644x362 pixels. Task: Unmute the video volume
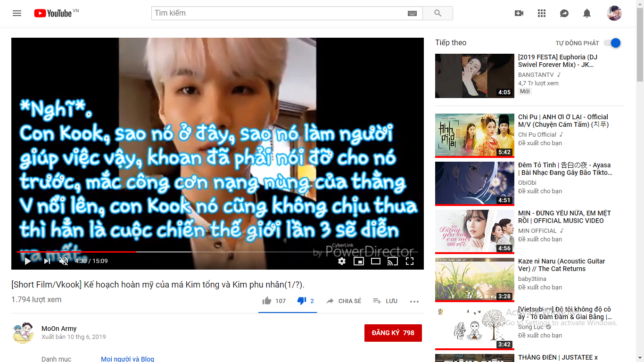tap(64, 261)
